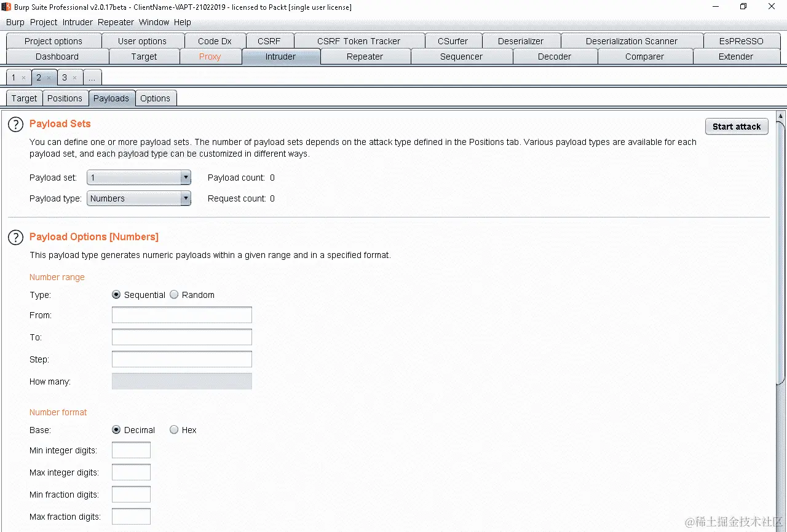Screen dimensions: 787x532
Task: Open the EsPReSSO tab
Action: coord(742,41)
